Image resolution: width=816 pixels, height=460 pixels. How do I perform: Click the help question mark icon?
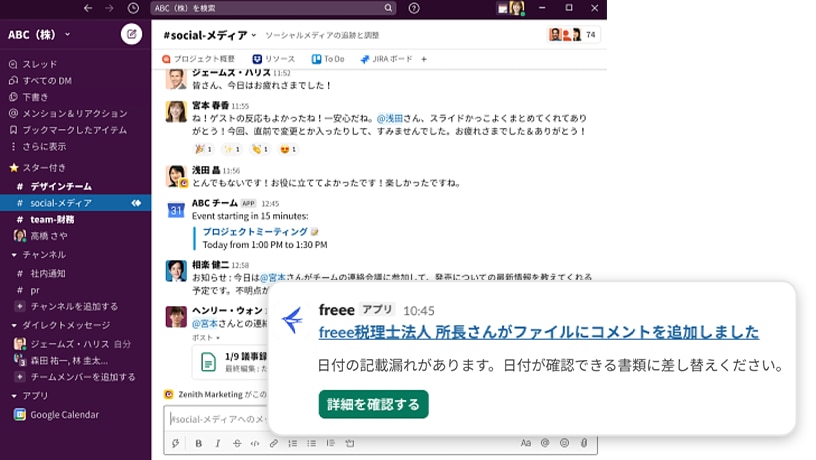click(415, 8)
